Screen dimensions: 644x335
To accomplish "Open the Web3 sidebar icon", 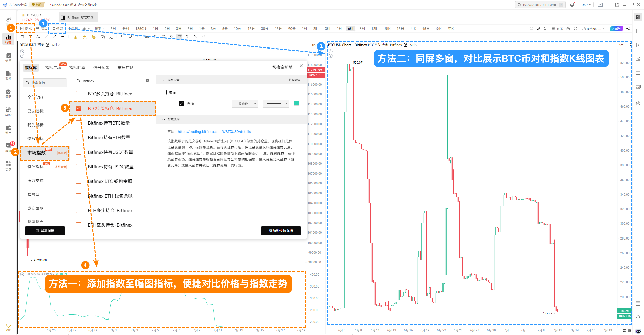I will click(8, 111).
